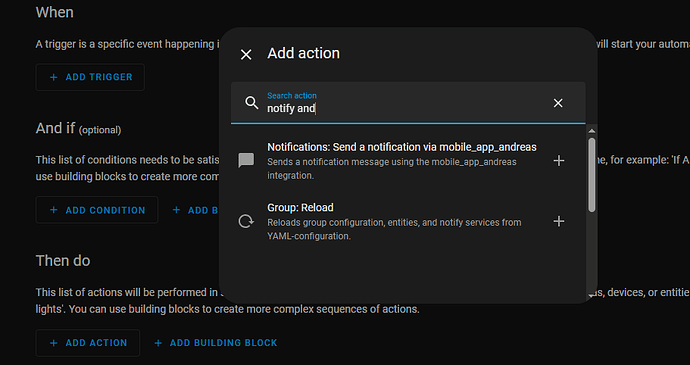Click the ADD CONDITION button
The width and height of the screenshot is (690, 365).
pyautogui.click(x=97, y=210)
